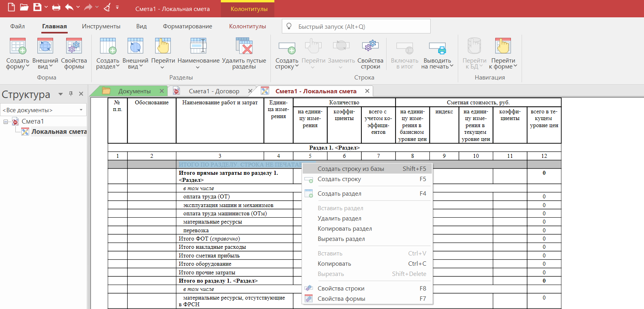
Task: Click Удалить пустые разделы icon
Action: [x=244, y=46]
